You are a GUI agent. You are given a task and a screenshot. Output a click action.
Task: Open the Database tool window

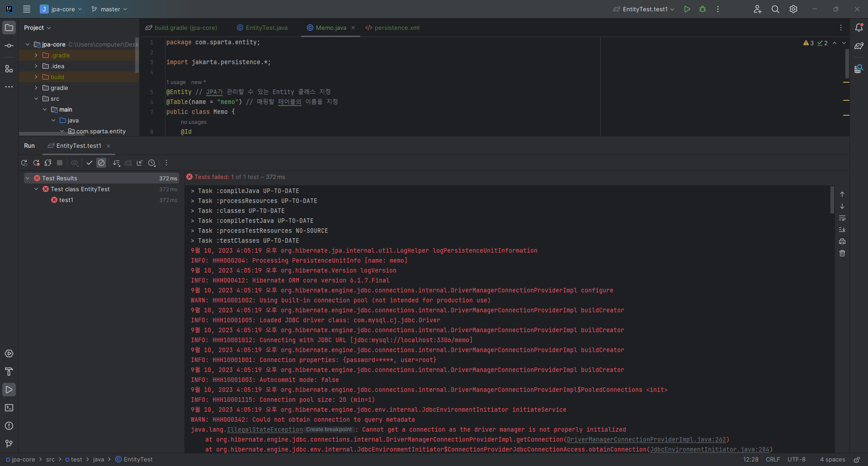click(859, 69)
